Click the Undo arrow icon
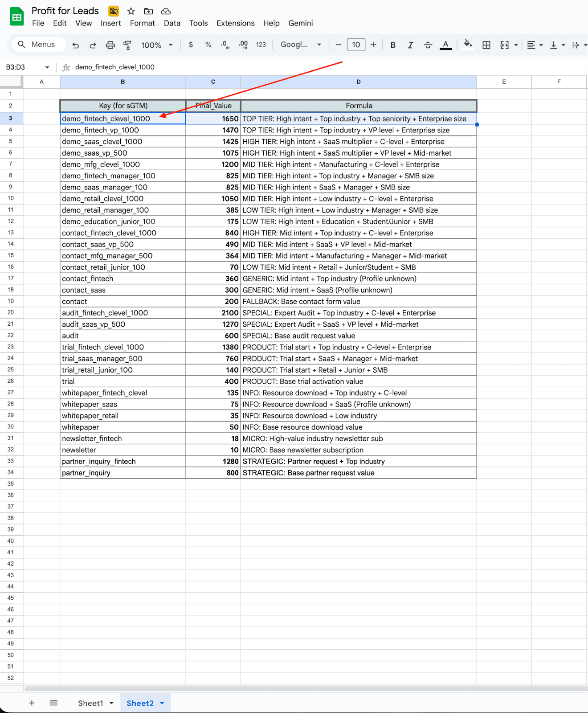Image resolution: width=588 pixels, height=713 pixels. tap(76, 45)
